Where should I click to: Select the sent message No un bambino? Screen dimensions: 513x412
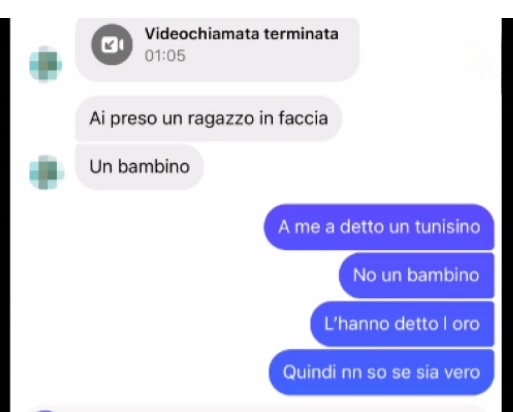pos(416,276)
